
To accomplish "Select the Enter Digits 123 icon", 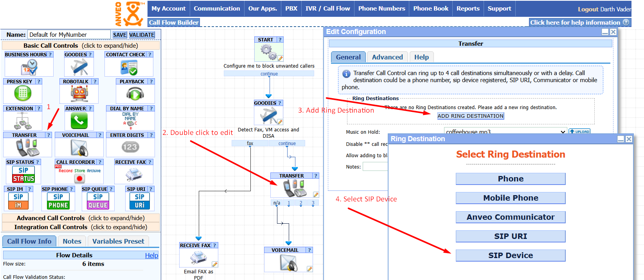I will coord(130,147).
